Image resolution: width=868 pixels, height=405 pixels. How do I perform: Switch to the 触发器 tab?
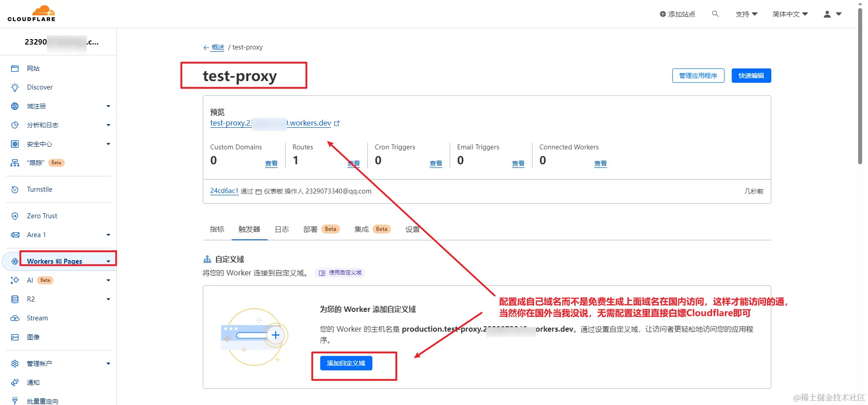coord(249,229)
